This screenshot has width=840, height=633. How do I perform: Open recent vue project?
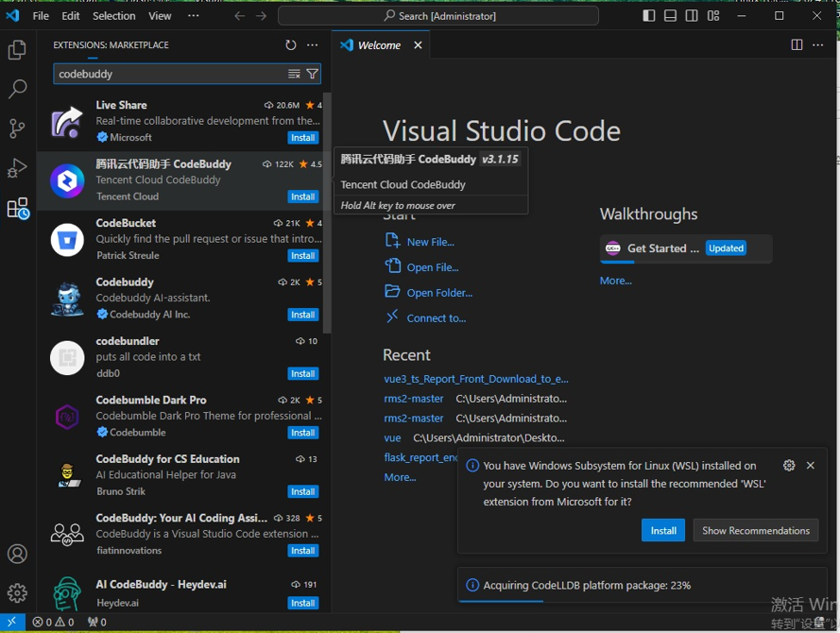pos(392,437)
